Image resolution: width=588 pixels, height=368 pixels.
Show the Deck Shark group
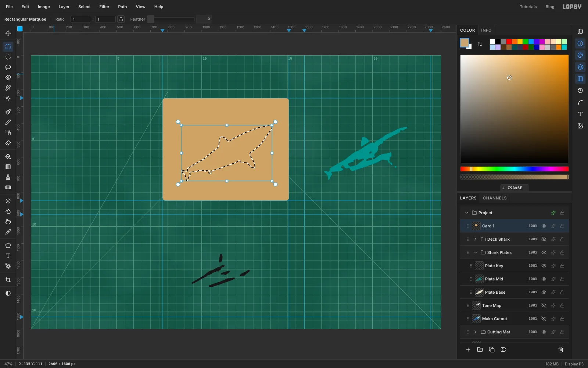pyautogui.click(x=544, y=239)
